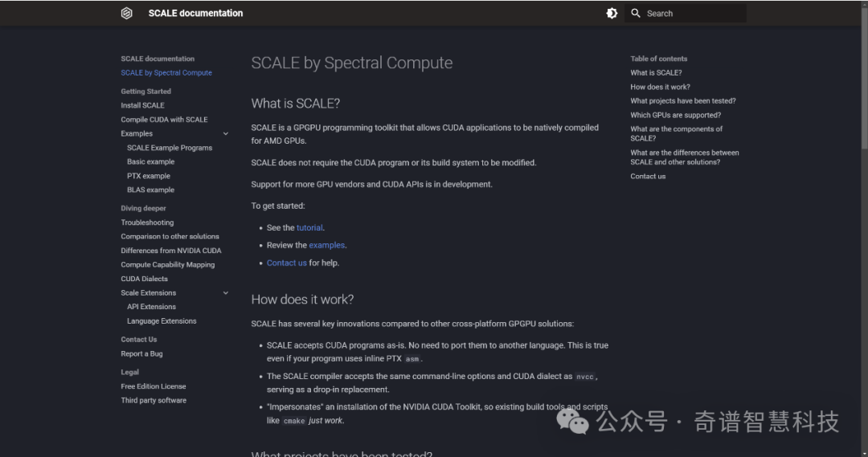
Task: Open Differences from NVIDIA CUDA page
Action: point(171,251)
